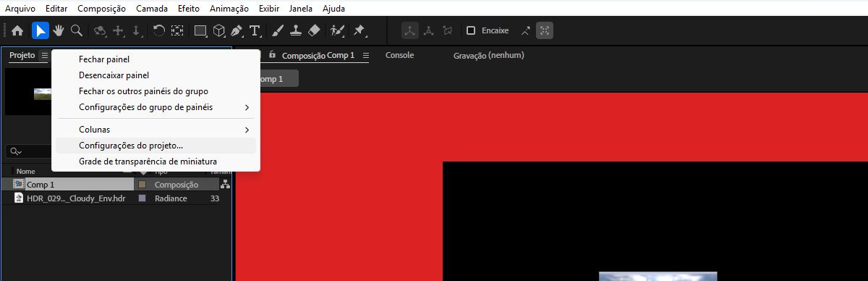Open the Composição Comp 1 panel menu
Viewport: 868px width, 281px height.
(365, 56)
